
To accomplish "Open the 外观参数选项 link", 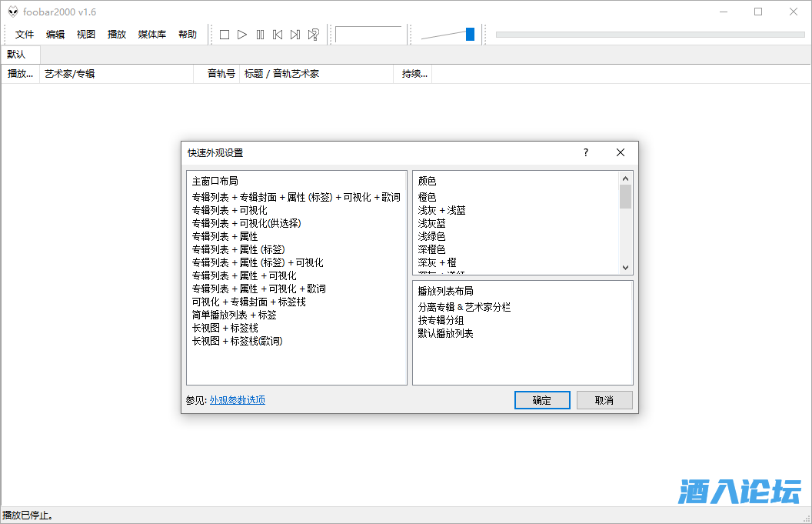I will (238, 400).
